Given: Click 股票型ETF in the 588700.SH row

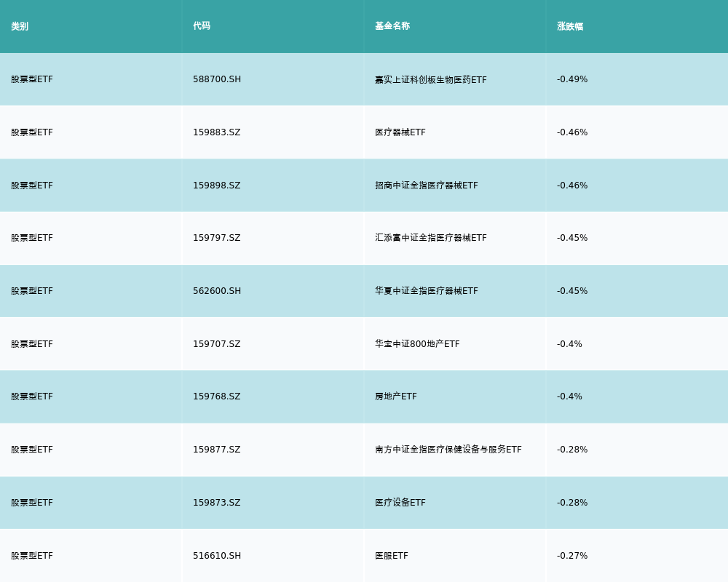Looking at the screenshot, I should coord(32,79).
